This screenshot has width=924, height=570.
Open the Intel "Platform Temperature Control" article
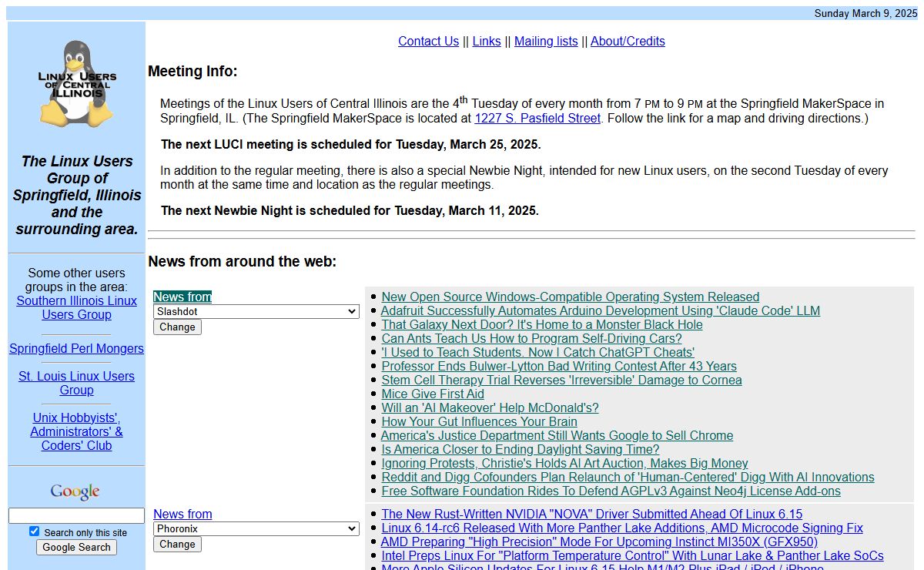pyautogui.click(x=632, y=556)
